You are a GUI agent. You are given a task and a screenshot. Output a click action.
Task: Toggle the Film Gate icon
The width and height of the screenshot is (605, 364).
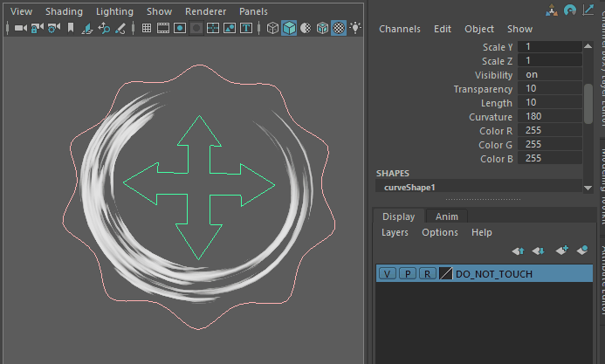tap(163, 28)
